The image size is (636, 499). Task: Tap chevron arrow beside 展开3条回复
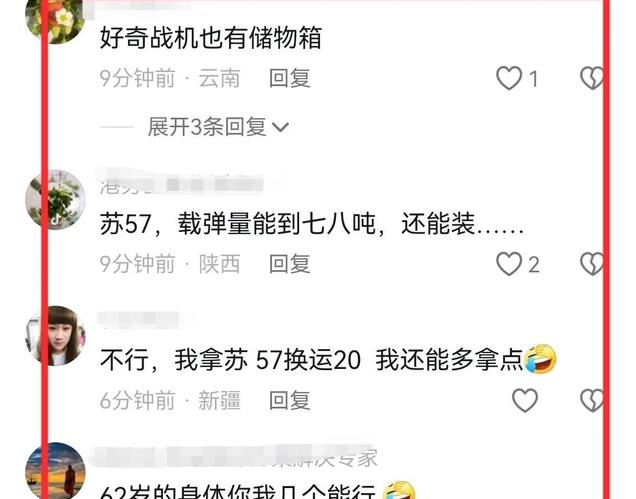point(280,128)
